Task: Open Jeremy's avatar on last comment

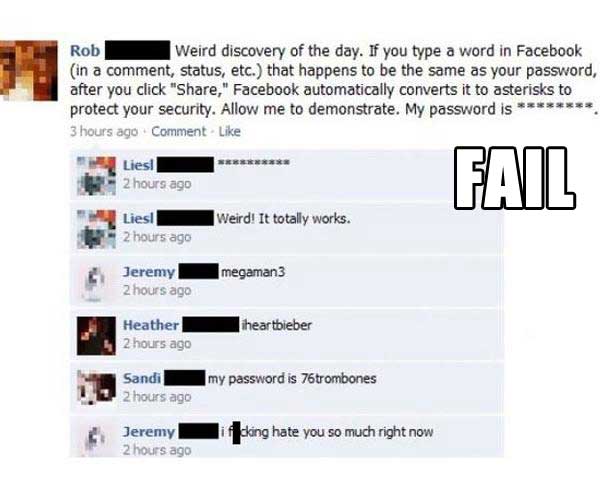Action: [96, 439]
